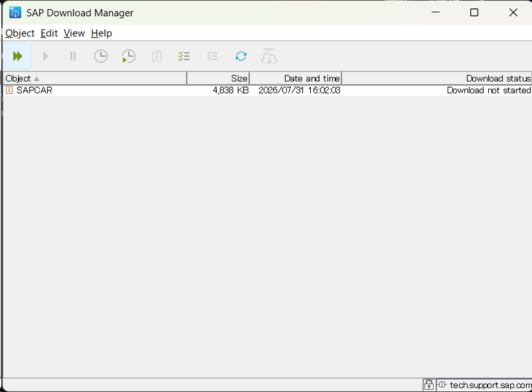Click the start selected download play icon
The height and width of the screenshot is (392, 532).
tap(46, 56)
